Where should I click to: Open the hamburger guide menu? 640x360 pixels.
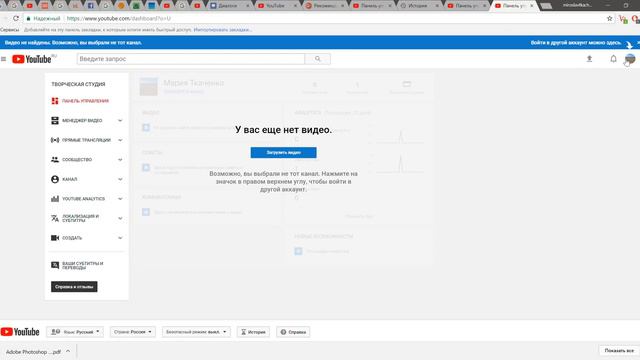pos(4,59)
